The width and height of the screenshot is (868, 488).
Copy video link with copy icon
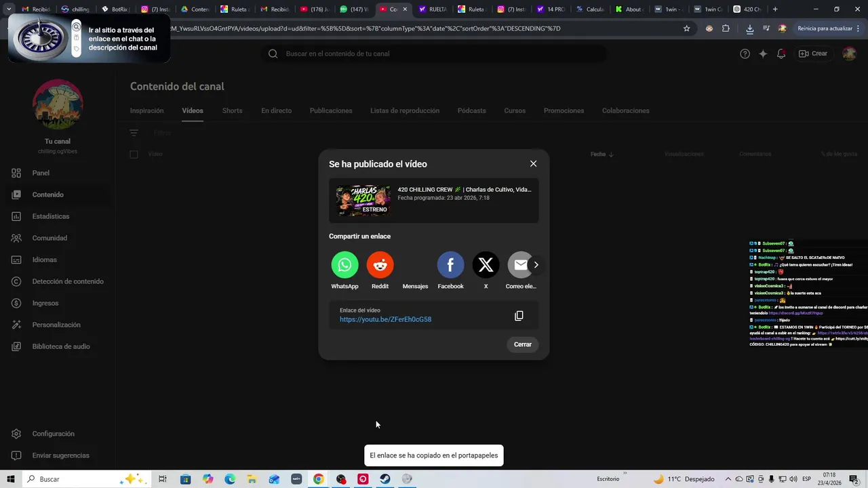[x=519, y=316]
